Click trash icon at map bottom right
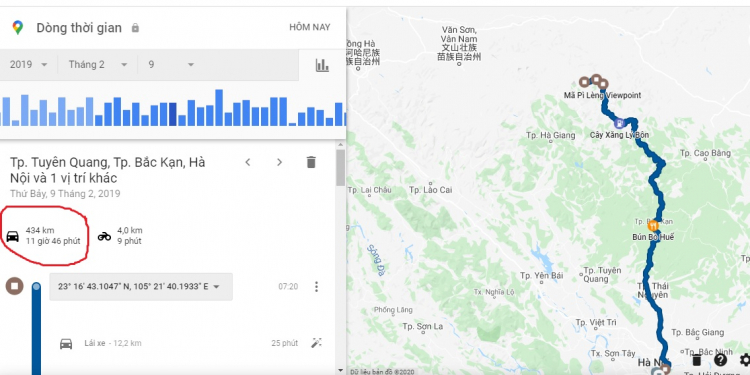The width and height of the screenshot is (750, 375). point(697,360)
